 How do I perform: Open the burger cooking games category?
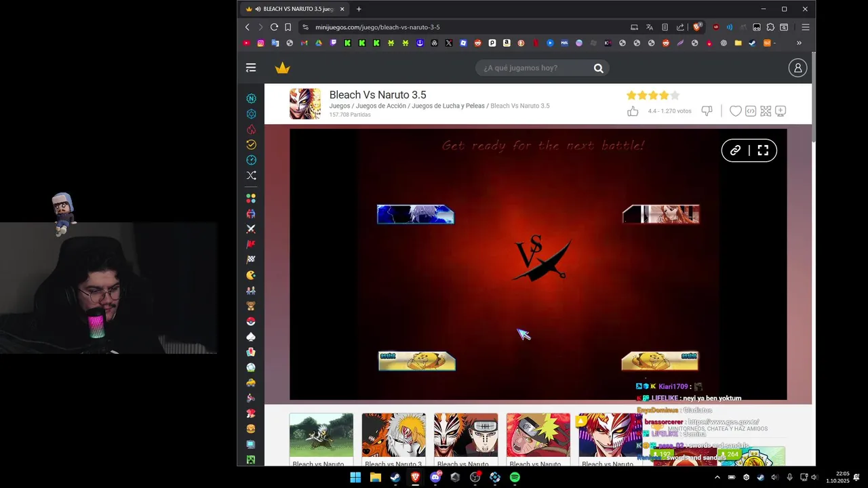(251, 429)
